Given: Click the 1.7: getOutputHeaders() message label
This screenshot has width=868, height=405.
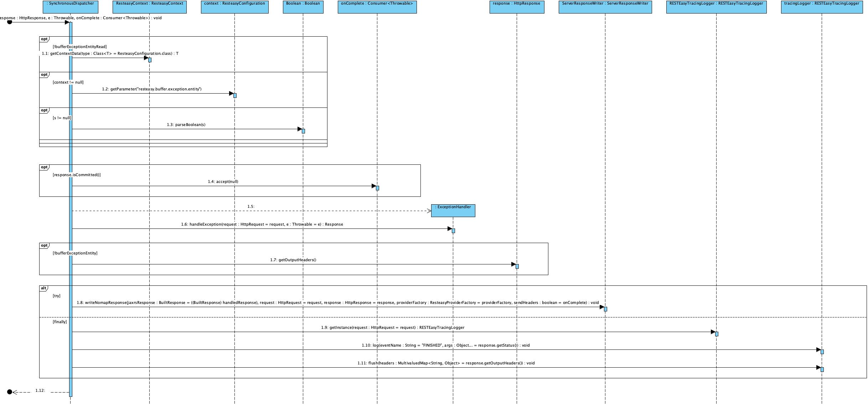Looking at the screenshot, I should click(293, 260).
